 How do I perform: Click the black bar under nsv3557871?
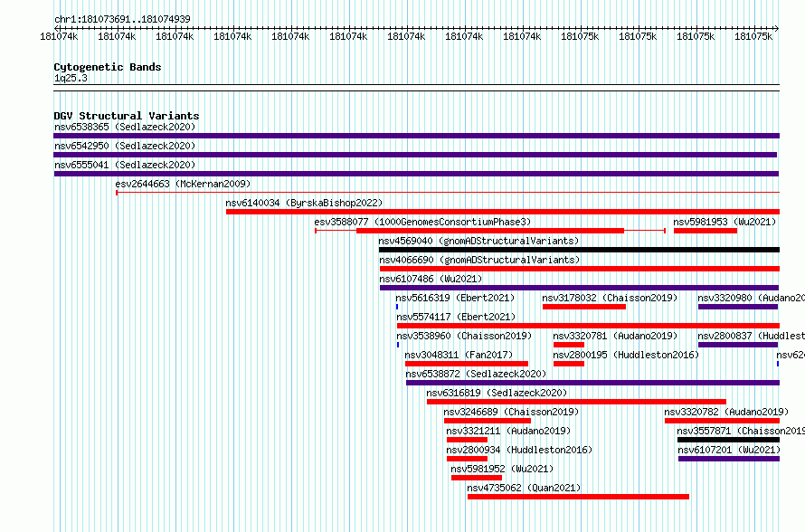point(728,440)
